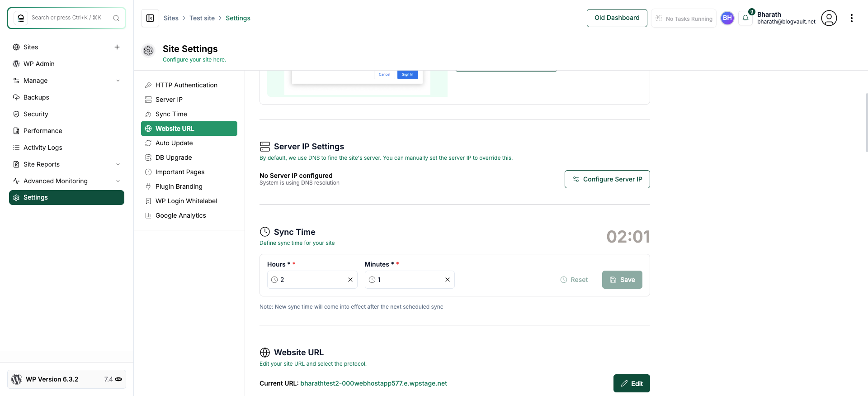
Task: Open the user profile icon
Action: click(829, 18)
